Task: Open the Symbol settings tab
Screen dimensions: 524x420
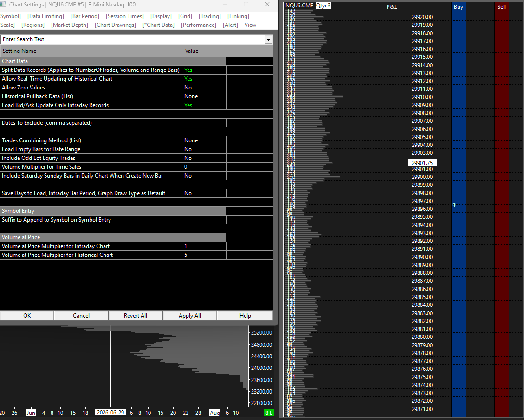Action: pyautogui.click(x=10, y=16)
